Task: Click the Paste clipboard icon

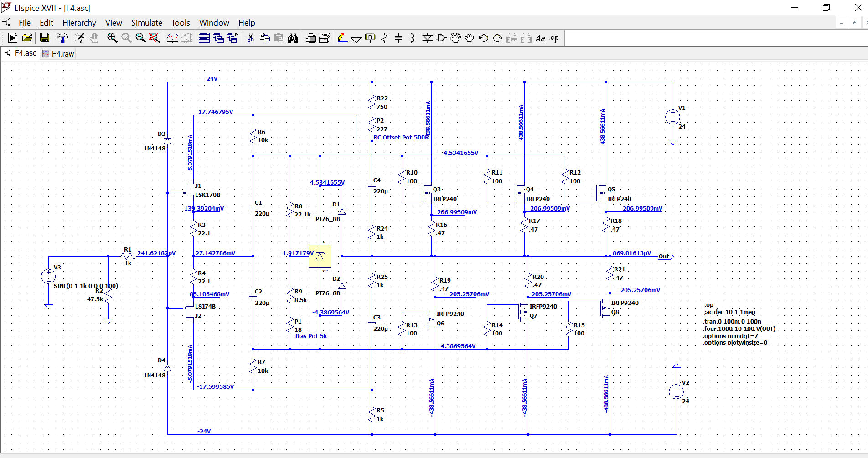Action: [279, 38]
